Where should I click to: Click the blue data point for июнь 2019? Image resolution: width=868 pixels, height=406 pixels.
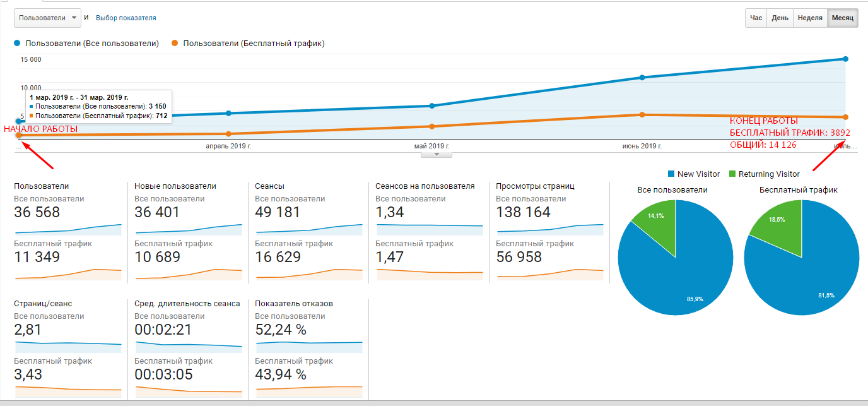click(x=642, y=78)
